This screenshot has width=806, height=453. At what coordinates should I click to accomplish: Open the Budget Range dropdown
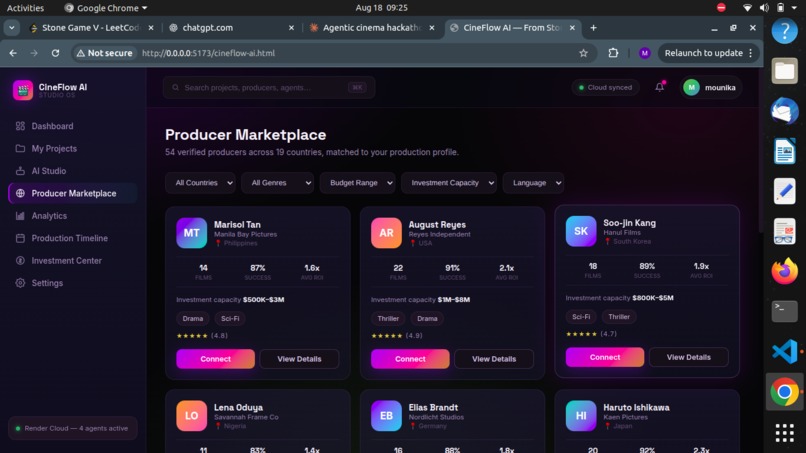[x=357, y=183]
